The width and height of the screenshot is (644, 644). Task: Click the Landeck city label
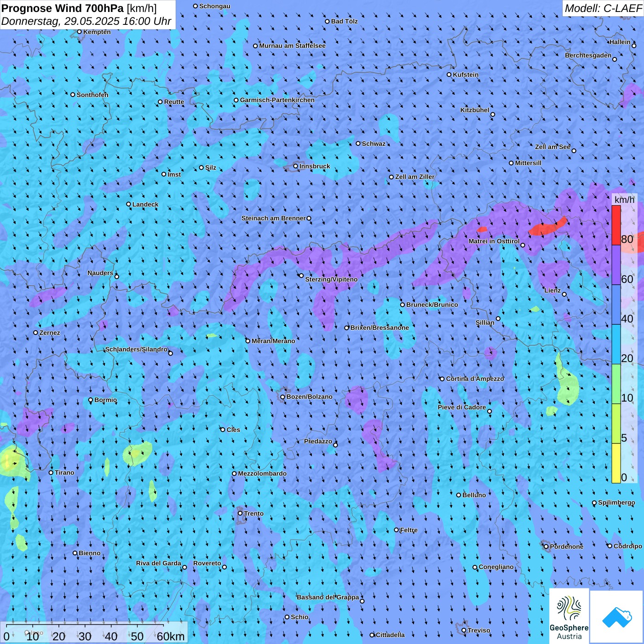click(x=145, y=204)
